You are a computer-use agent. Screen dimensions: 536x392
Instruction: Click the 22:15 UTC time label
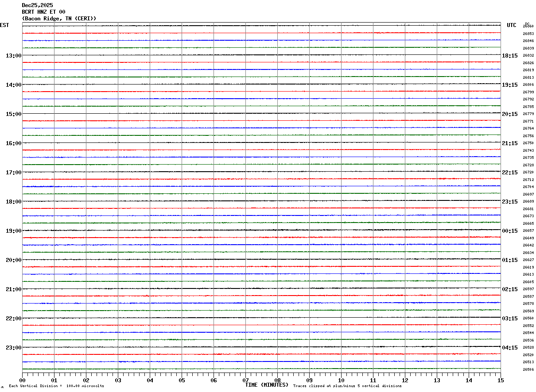[510, 173]
